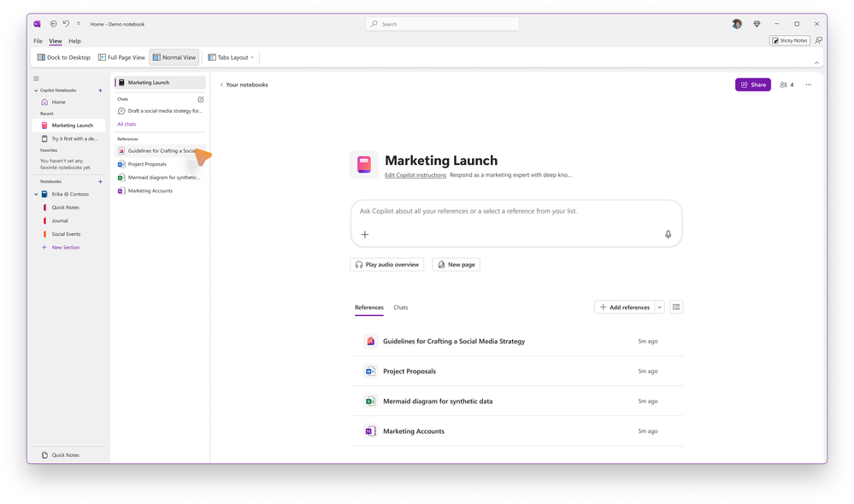Open Guidelines for Crafting a Social Media Strategy
This screenshot has width=854, height=504.
[x=515, y=341]
